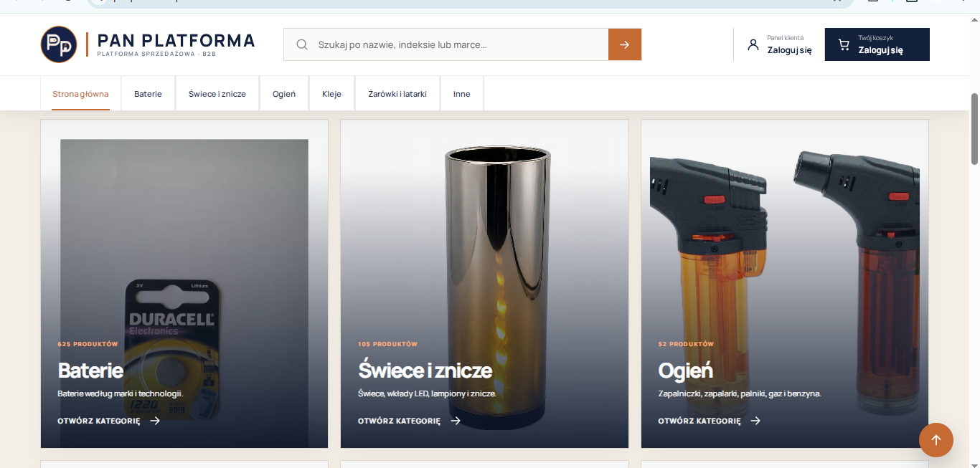The width and height of the screenshot is (980, 468).
Task: Click the user profile icon
Action: point(753,44)
